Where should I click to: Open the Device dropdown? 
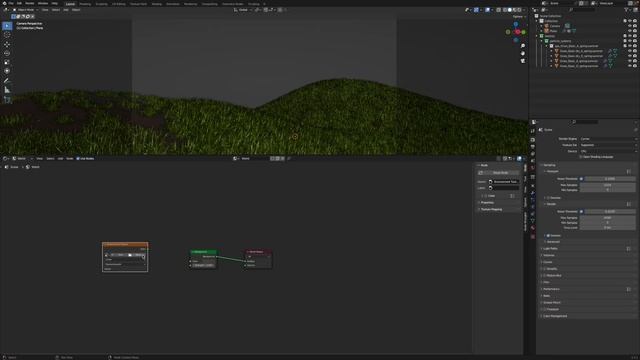(x=608, y=151)
